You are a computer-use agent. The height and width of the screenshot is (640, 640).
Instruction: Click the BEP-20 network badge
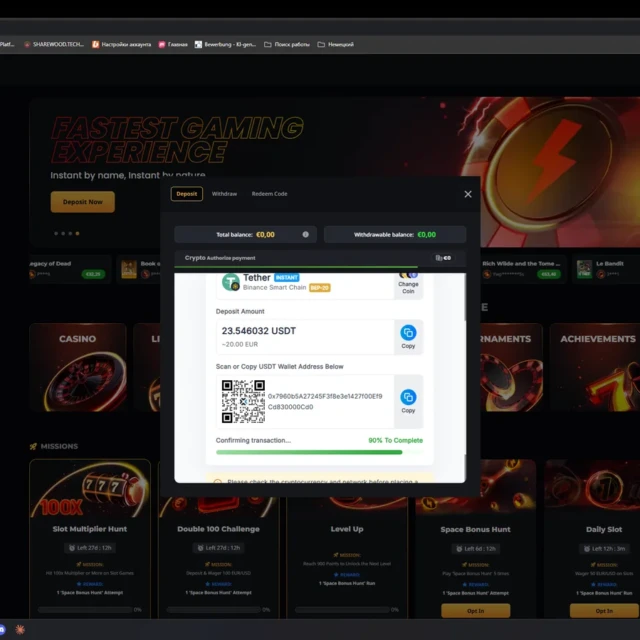tap(320, 288)
